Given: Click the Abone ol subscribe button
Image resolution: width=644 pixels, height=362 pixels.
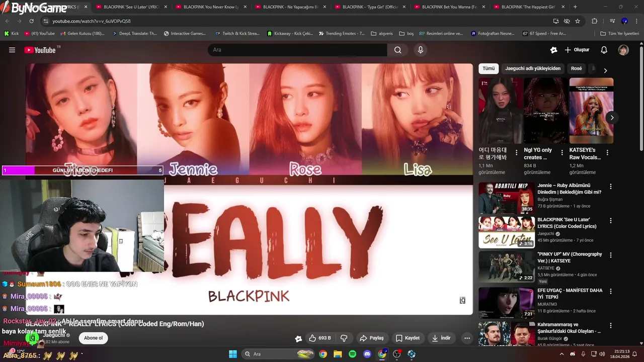Looking at the screenshot, I should (x=93, y=338).
